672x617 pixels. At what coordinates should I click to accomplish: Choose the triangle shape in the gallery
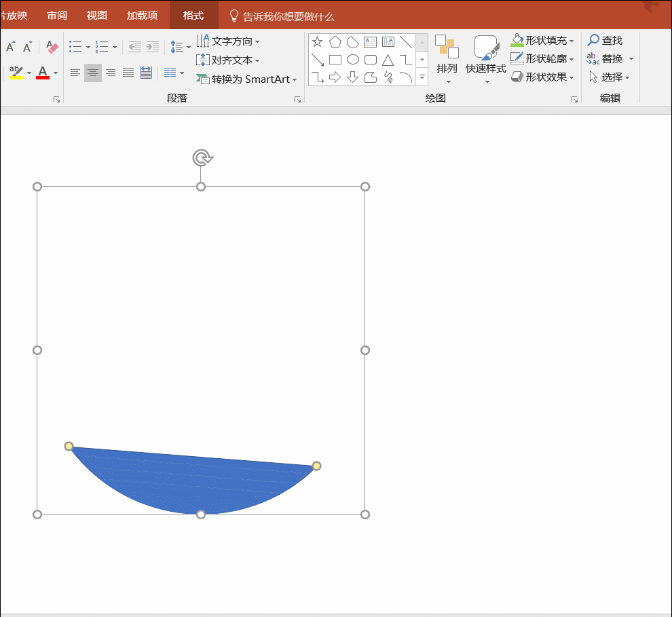[x=388, y=60]
